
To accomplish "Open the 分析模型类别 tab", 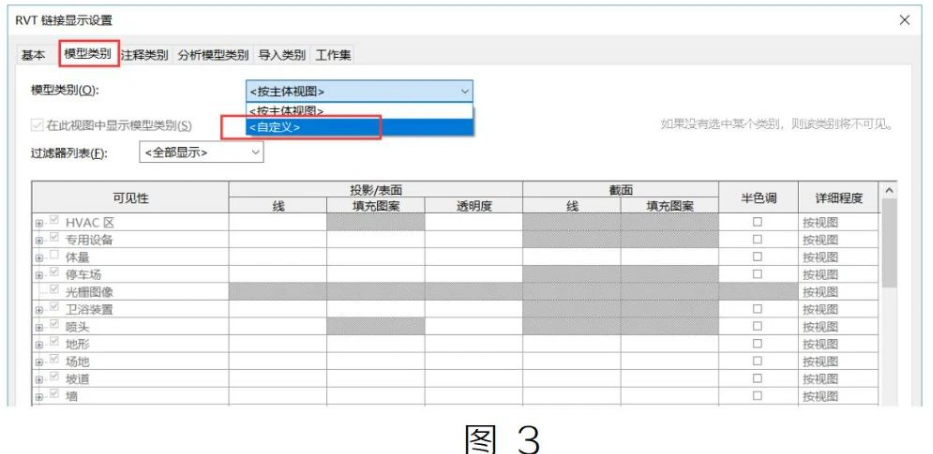I will 213,55.
